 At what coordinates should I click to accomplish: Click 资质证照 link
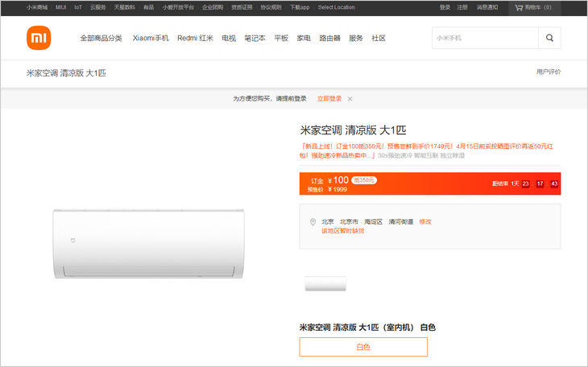(242, 7)
